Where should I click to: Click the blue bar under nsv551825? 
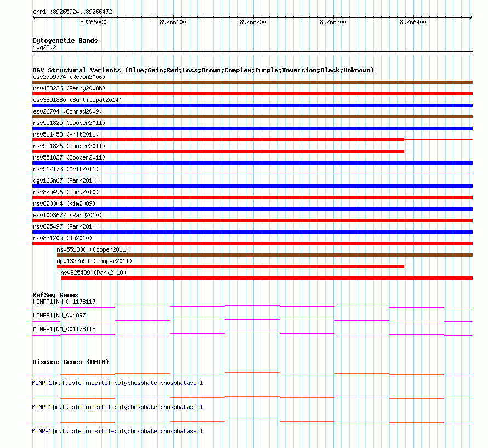252,128
